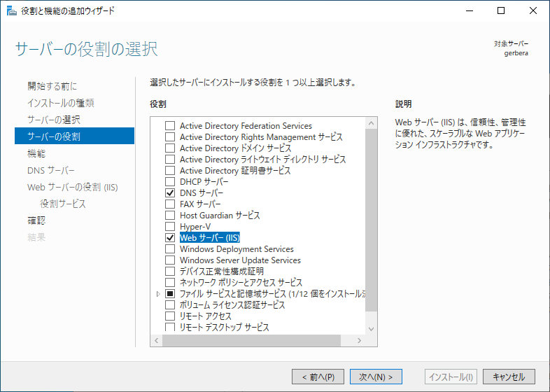Jump to the 確認 step
Image resolution: width=550 pixels, height=392 pixels.
[36, 220]
